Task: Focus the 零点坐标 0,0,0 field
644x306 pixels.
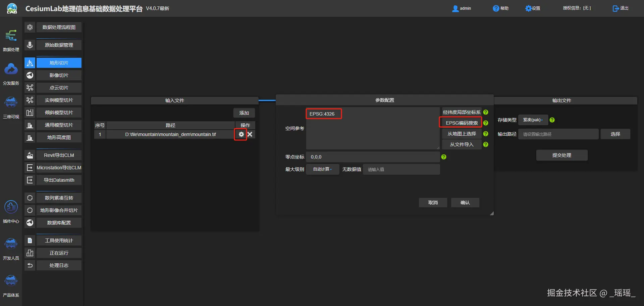Action: (x=373, y=157)
